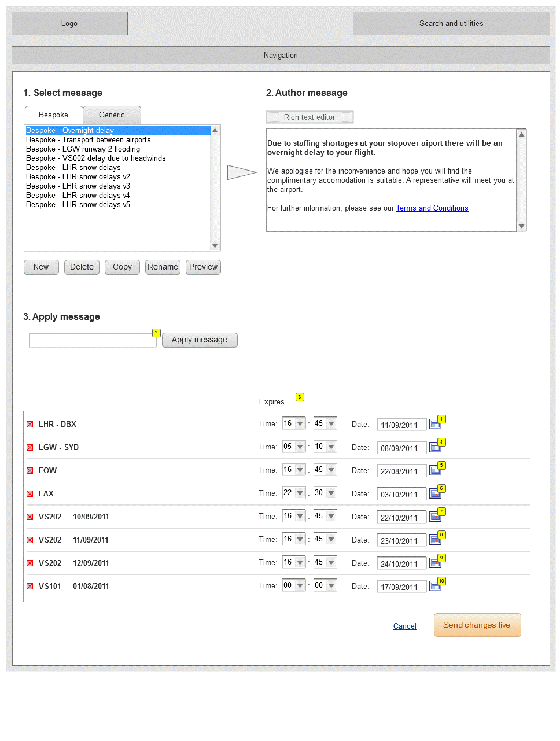Open calendar icon in the LAX row

tap(434, 494)
